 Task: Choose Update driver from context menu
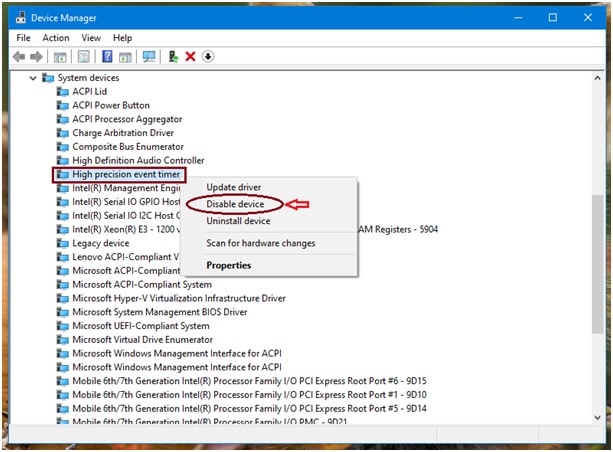click(234, 187)
